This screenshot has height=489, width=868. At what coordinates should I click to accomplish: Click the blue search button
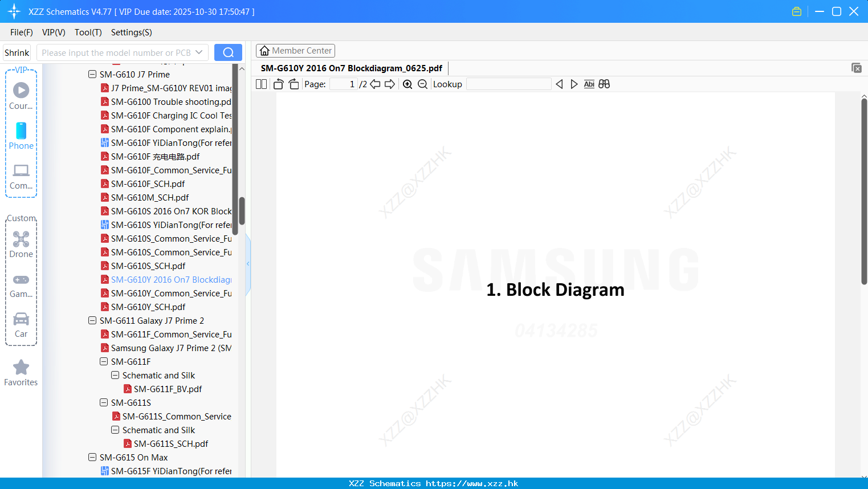[228, 52]
